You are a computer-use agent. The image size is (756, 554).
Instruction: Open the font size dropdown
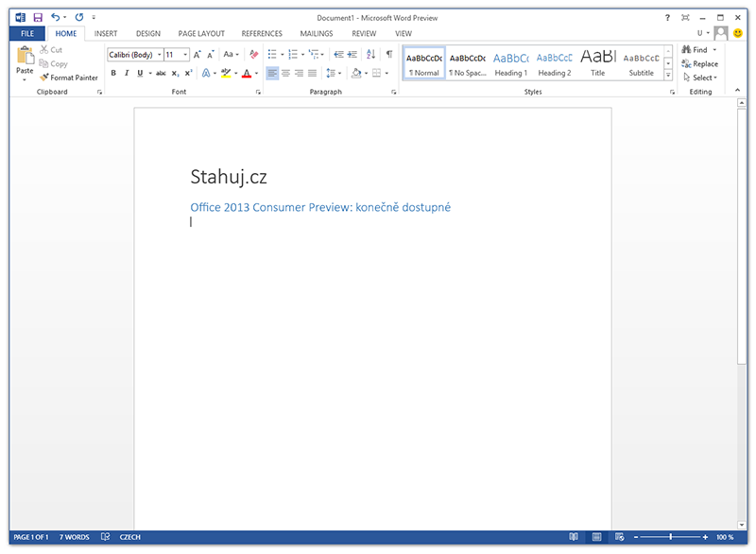185,55
